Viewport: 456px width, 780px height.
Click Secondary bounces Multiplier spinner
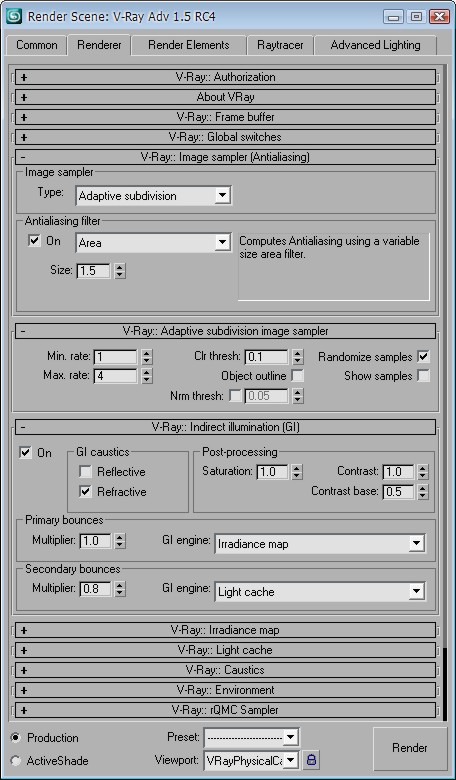[120, 589]
